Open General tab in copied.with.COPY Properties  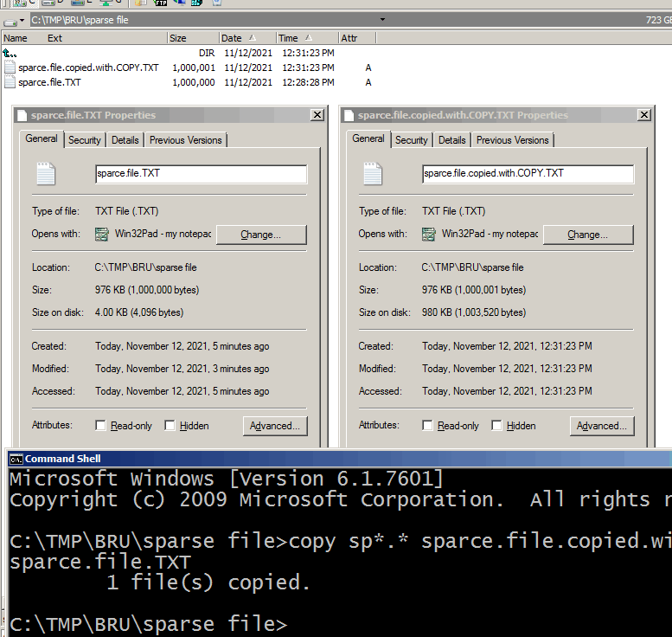point(368,139)
